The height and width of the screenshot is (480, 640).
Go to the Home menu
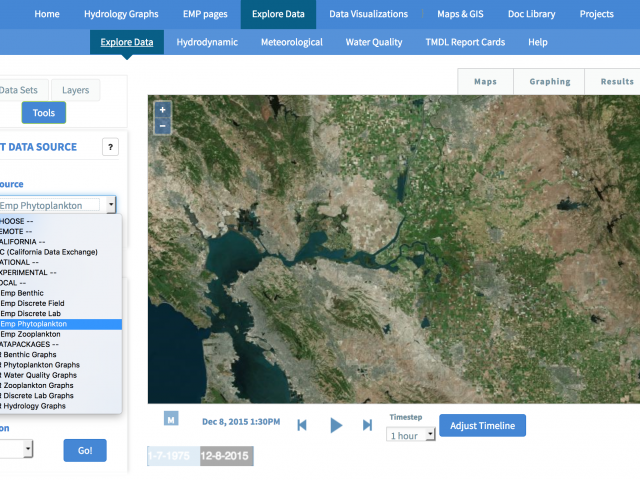pos(47,14)
